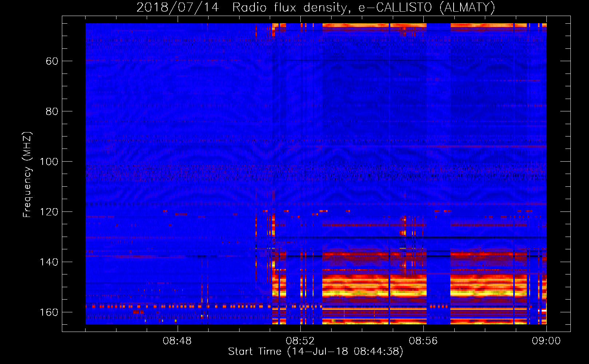589x364 pixels.
Task: Click the 120 frequency tick label
Action: [x=49, y=212]
